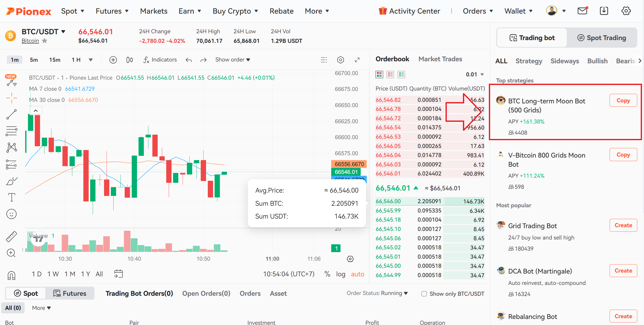Image resolution: width=644 pixels, height=325 pixels.
Task: Open the Futures dropdown in navigation bar
Action: tap(112, 11)
